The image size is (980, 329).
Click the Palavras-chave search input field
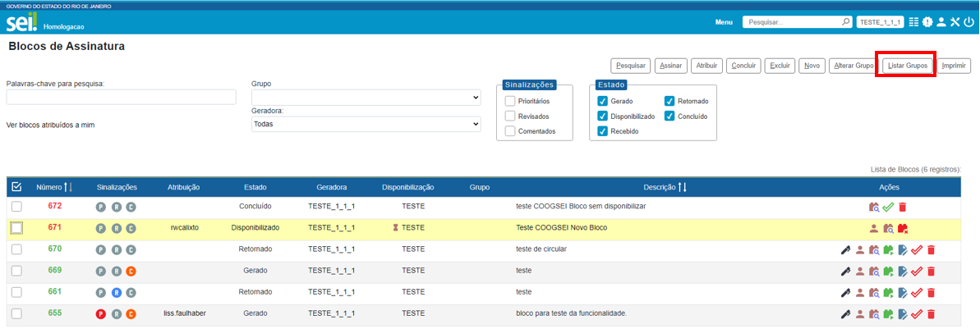pyautogui.click(x=121, y=98)
